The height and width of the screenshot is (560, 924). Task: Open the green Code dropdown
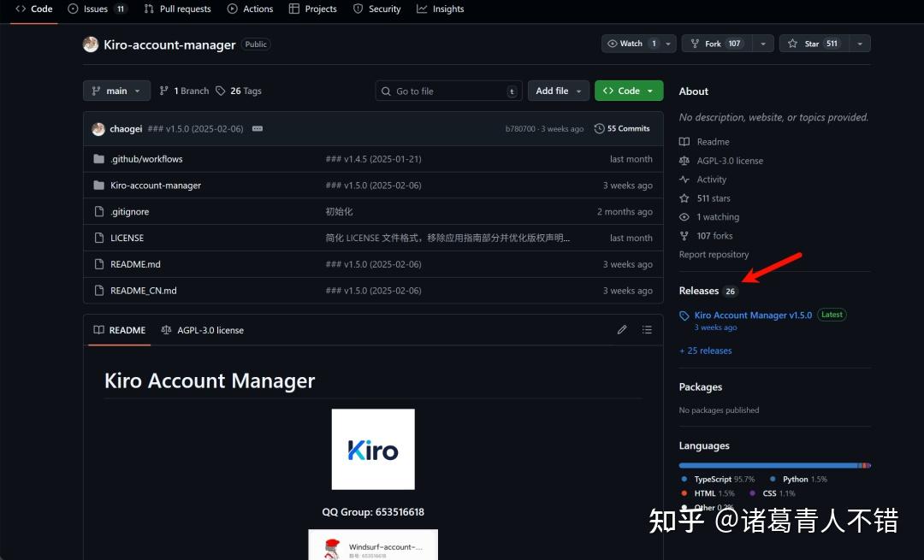[629, 91]
